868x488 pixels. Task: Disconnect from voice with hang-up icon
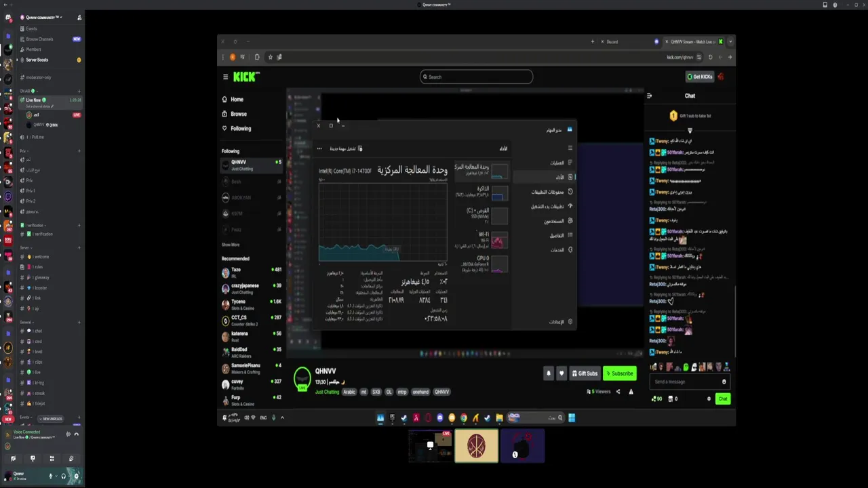point(77,434)
